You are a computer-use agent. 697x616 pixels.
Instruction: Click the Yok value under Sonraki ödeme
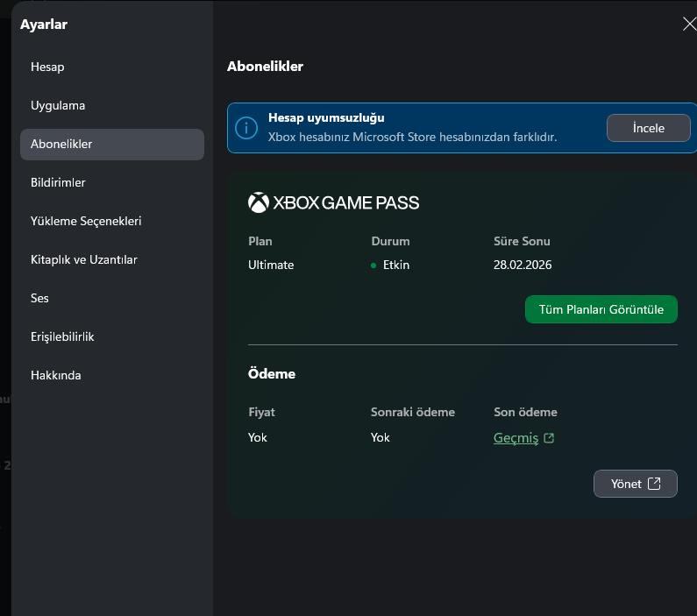(380, 438)
